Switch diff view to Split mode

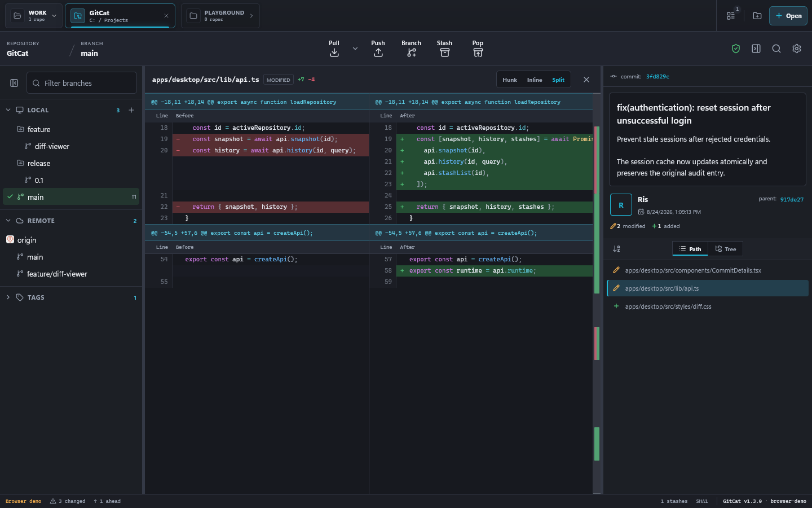point(558,80)
